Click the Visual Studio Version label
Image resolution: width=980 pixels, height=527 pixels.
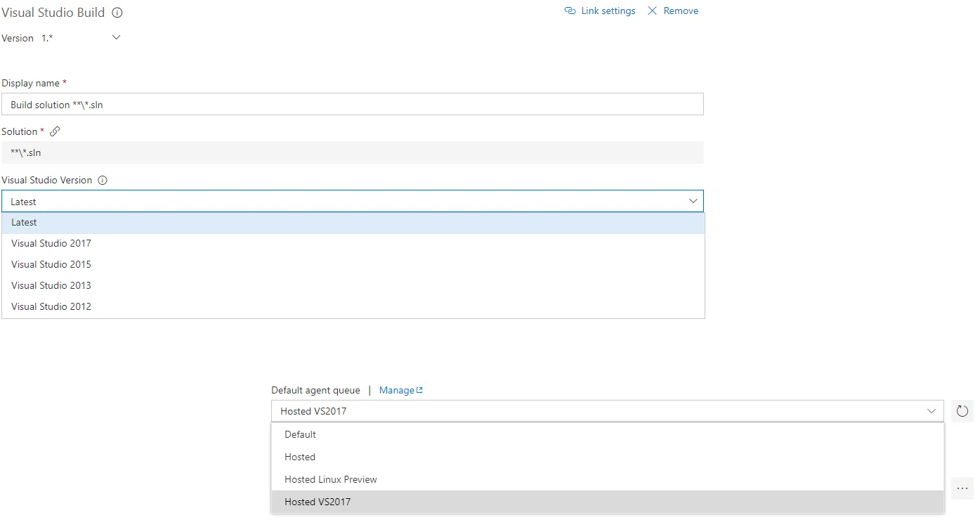[x=47, y=181]
